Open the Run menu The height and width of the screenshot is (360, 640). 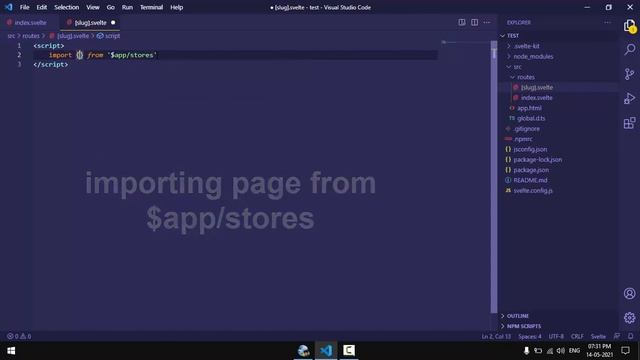127,7
